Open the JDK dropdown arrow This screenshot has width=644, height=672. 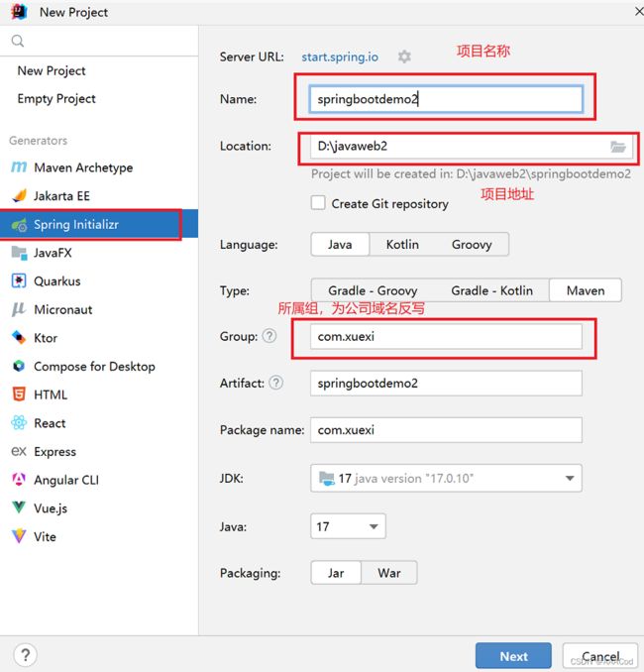(570, 478)
